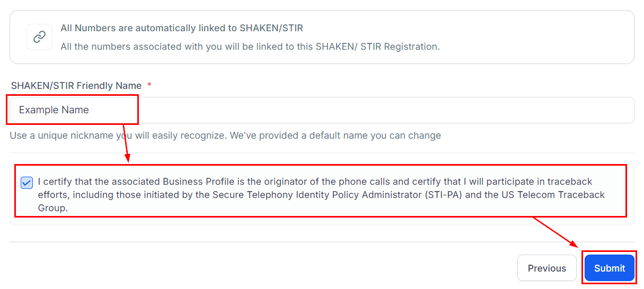The height and width of the screenshot is (289, 644).
Task: Go back with the Previous button
Action: [546, 268]
